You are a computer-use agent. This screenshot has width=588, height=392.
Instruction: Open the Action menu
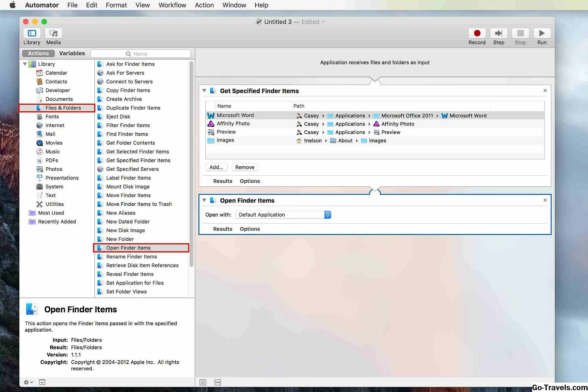click(204, 5)
